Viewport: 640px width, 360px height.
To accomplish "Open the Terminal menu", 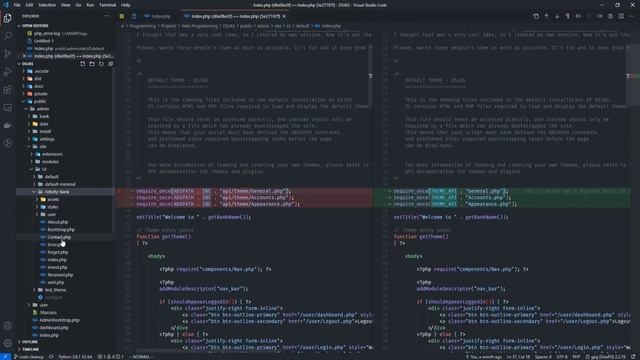I will click(x=107, y=5).
